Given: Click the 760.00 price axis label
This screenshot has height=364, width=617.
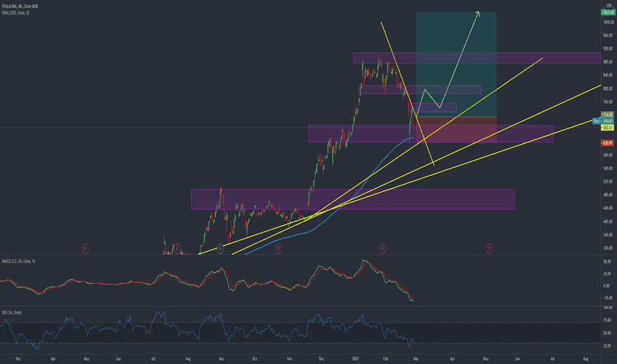Looking at the screenshot, I should (608, 102).
